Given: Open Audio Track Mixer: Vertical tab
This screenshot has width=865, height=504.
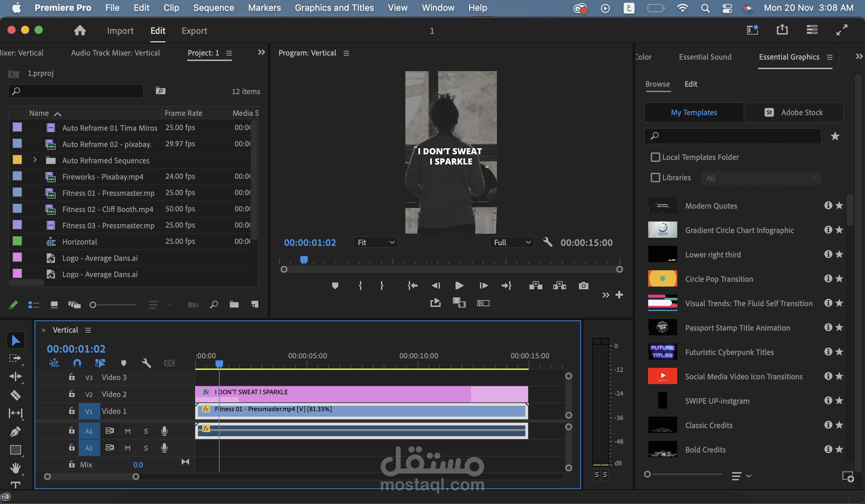Looking at the screenshot, I should 115,53.
